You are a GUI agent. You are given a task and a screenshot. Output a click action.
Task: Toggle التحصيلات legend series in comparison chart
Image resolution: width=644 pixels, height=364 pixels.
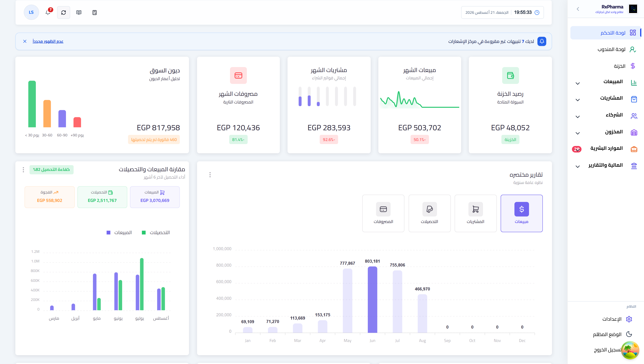(156, 233)
